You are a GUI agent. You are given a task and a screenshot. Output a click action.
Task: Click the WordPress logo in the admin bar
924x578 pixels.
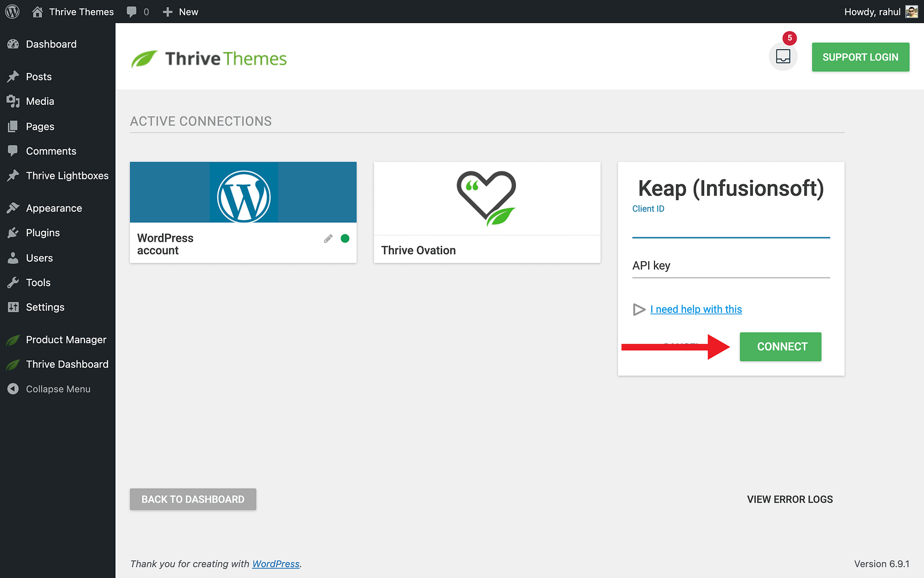12,11
